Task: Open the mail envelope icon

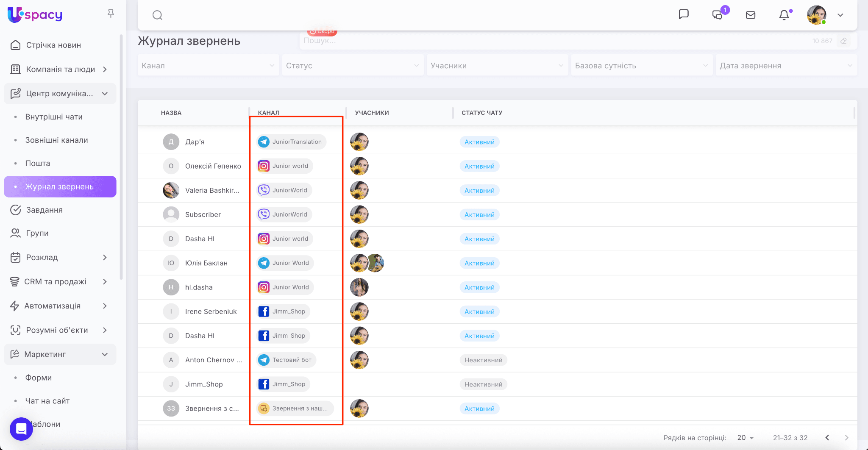Action: click(750, 15)
